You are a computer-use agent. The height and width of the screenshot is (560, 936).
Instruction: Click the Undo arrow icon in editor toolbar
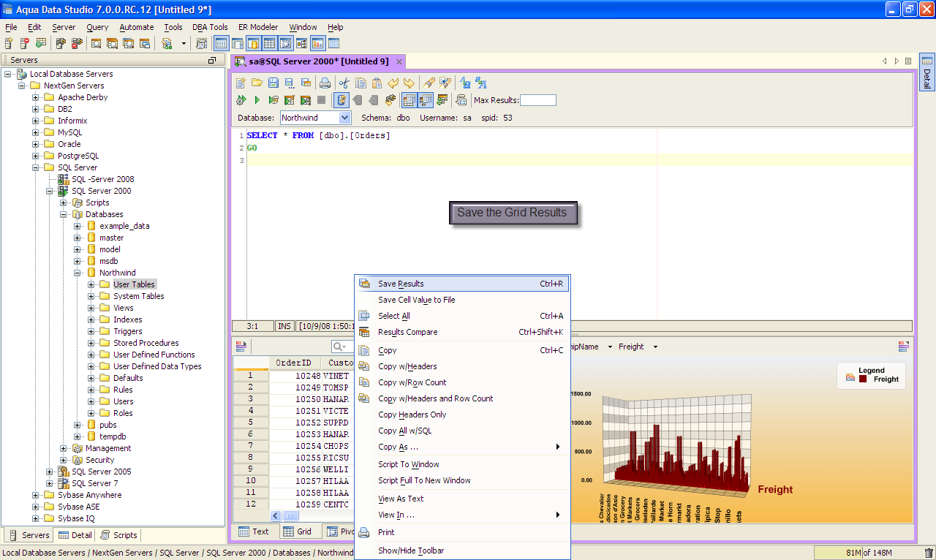[393, 83]
